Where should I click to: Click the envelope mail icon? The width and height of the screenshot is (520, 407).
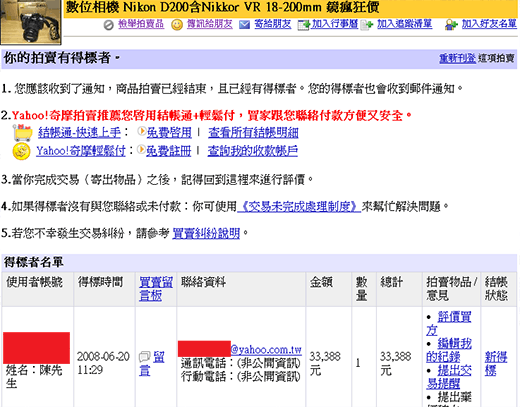[x=244, y=25]
